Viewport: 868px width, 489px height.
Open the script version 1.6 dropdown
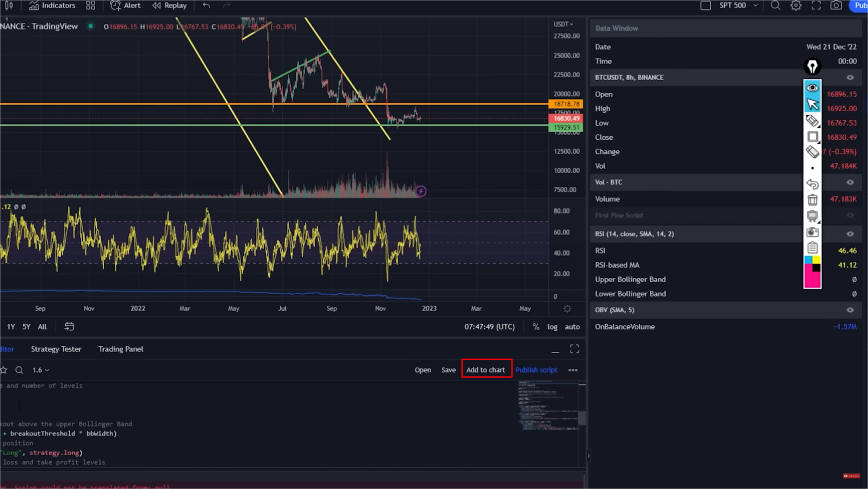click(40, 370)
